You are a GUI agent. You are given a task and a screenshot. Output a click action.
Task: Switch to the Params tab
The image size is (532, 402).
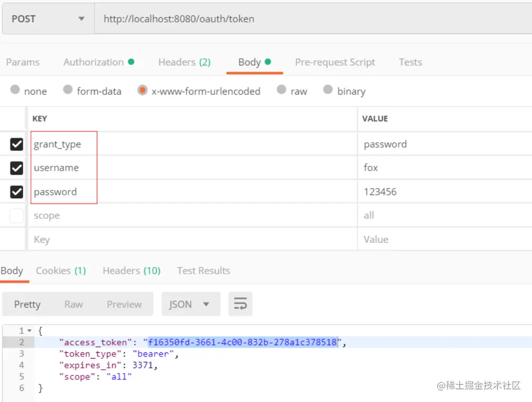pos(23,62)
